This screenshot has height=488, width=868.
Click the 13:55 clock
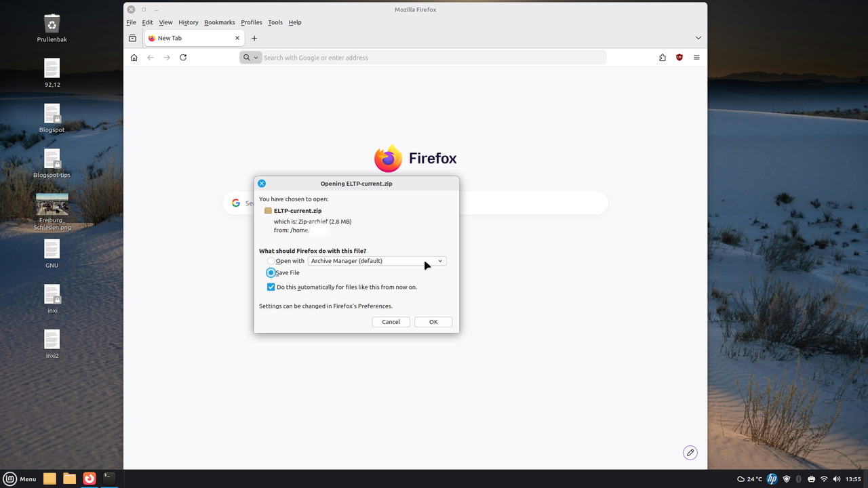(853, 479)
